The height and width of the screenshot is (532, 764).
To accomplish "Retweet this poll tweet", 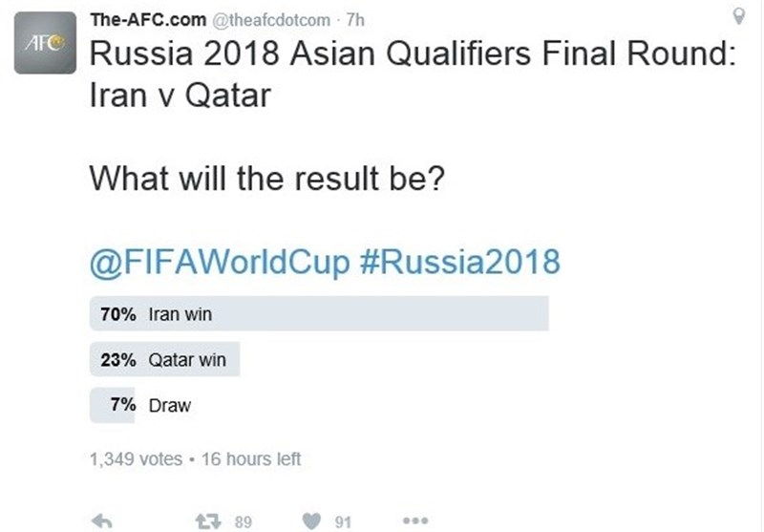I will [x=209, y=521].
